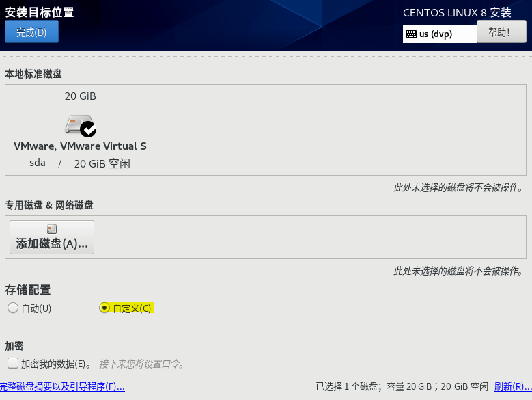The height and width of the screenshot is (400, 532).
Task: Click the 加密 section heading
Action: point(14,346)
